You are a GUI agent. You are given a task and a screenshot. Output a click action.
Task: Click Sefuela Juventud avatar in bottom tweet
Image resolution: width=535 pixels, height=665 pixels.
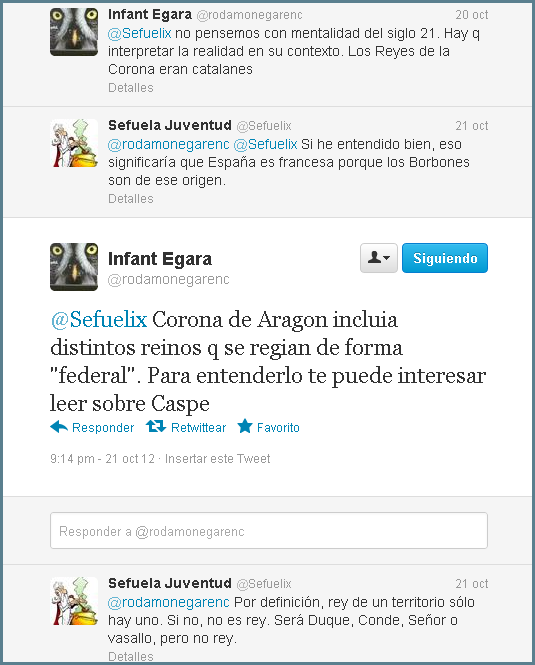(x=74, y=601)
